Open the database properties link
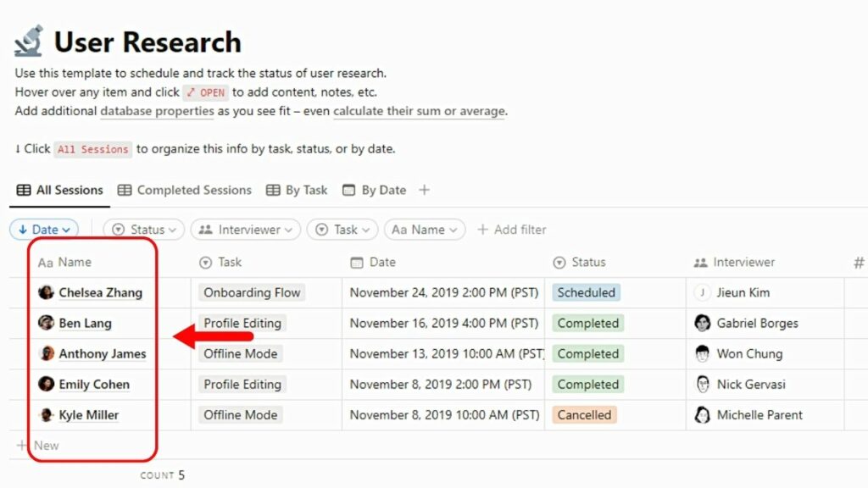Image resolution: width=868 pixels, height=488 pixels. 157,111
